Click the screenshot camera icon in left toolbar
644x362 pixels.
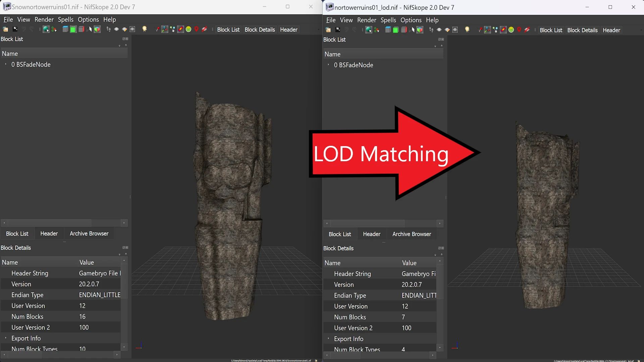132,29
